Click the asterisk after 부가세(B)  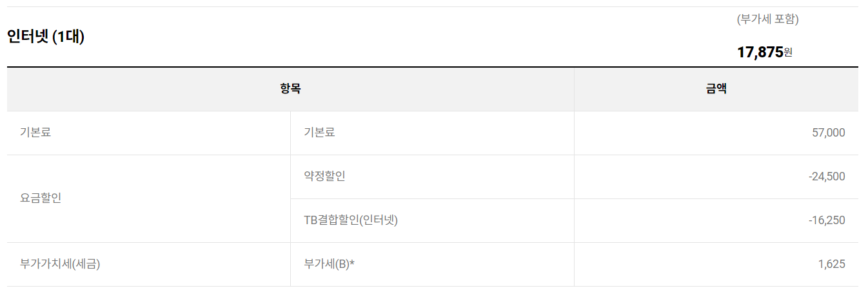(352, 263)
